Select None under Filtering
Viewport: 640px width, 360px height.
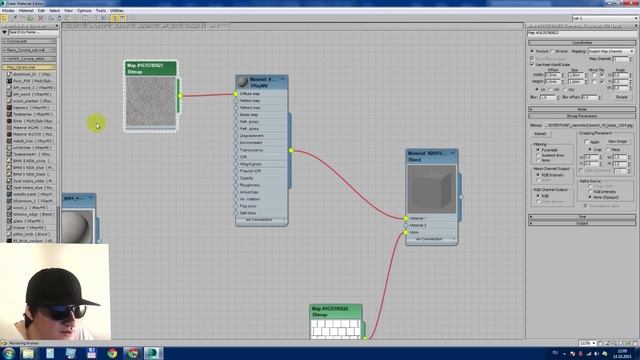538,160
